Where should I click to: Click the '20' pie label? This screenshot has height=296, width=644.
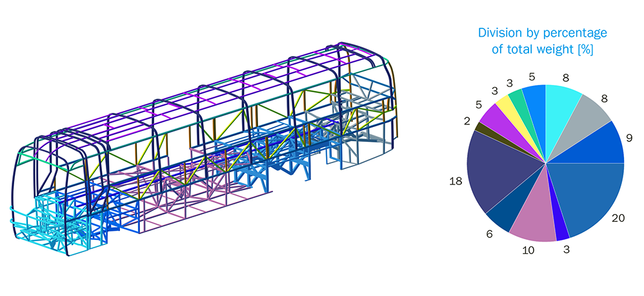click(x=618, y=218)
